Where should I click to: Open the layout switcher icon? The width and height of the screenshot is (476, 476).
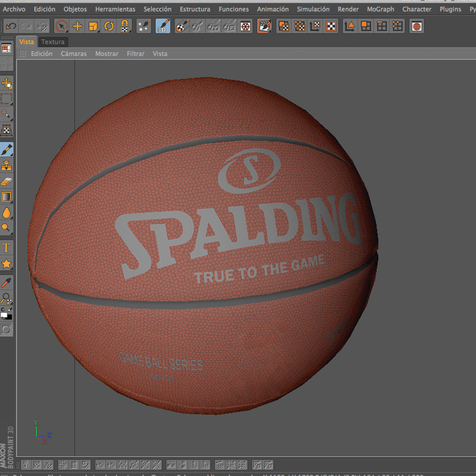point(6,48)
